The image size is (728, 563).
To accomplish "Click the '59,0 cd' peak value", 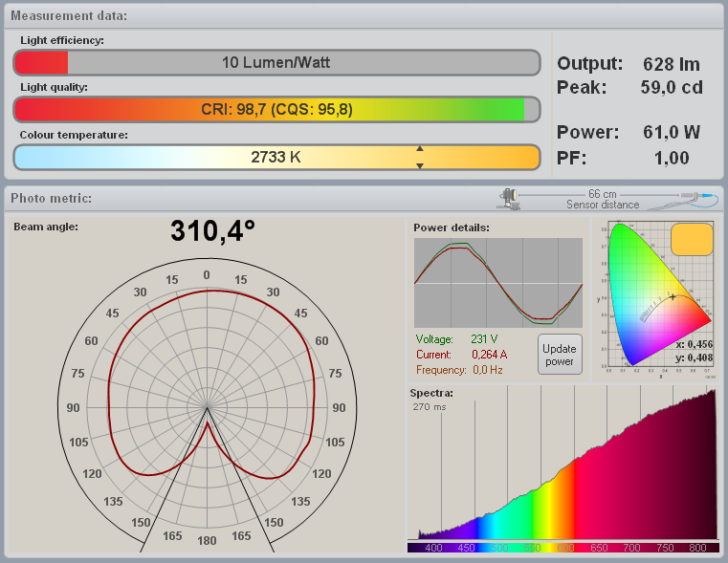I will tap(672, 87).
